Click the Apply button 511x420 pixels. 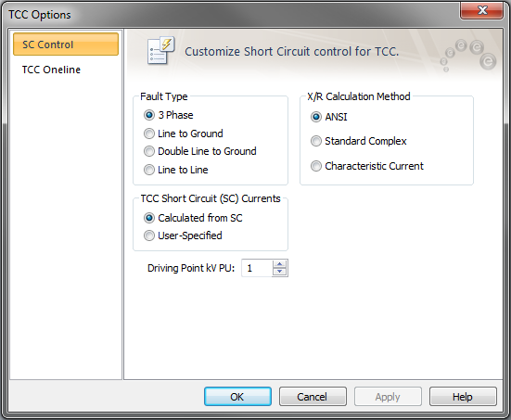[x=388, y=397]
